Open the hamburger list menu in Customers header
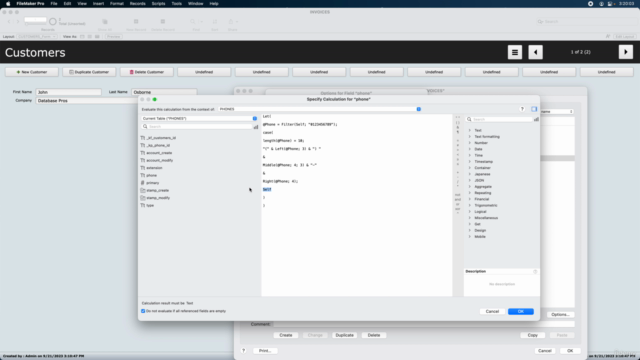Image resolution: width=640 pixels, height=360 pixels. pyautogui.click(x=515, y=52)
